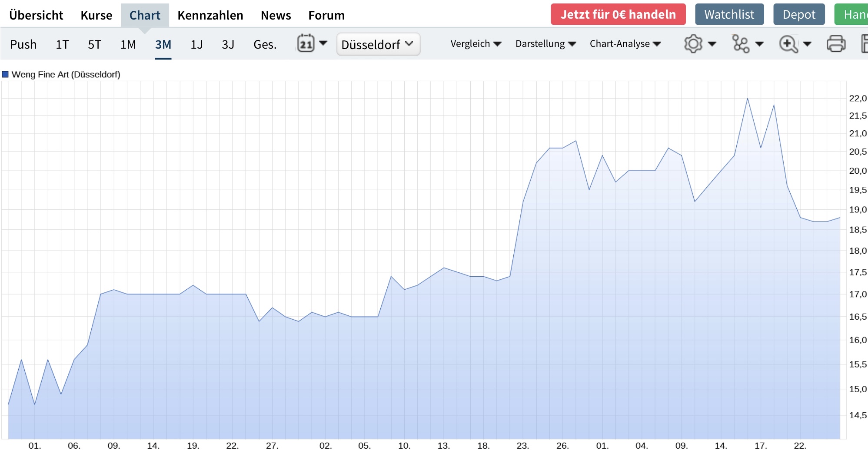
Task: Click the 20,0 price axis label
Action: (x=858, y=171)
